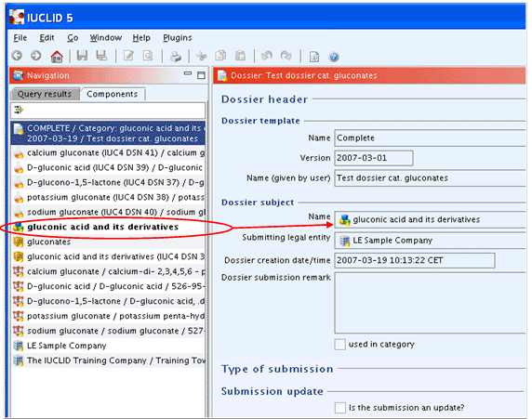Image resolution: width=532 pixels, height=419 pixels.
Task: Switch to the Query results tab
Action: click(45, 94)
